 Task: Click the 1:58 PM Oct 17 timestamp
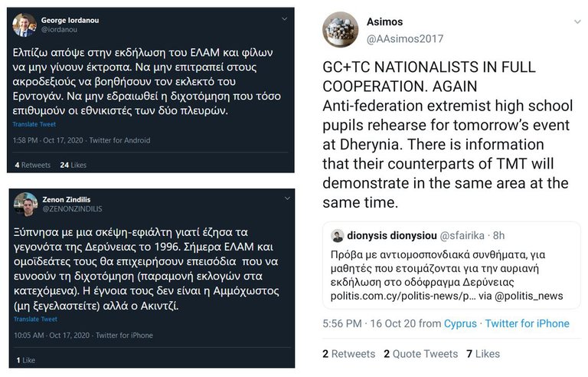coord(49,140)
